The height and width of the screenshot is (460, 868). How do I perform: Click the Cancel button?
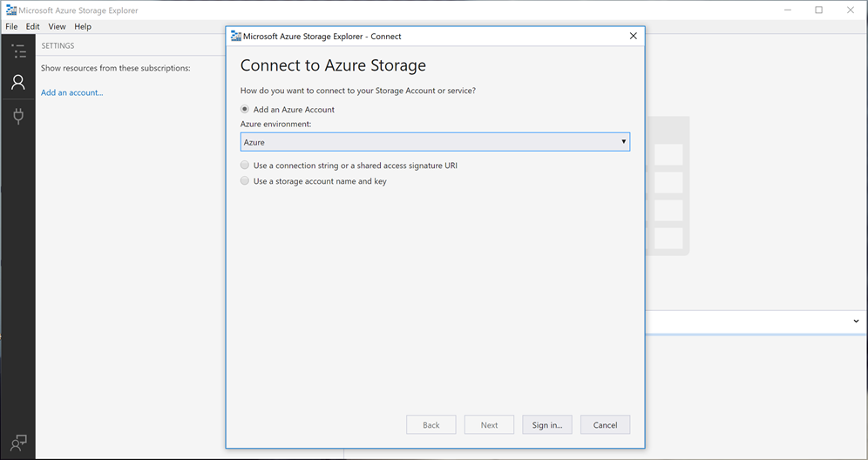click(x=605, y=425)
